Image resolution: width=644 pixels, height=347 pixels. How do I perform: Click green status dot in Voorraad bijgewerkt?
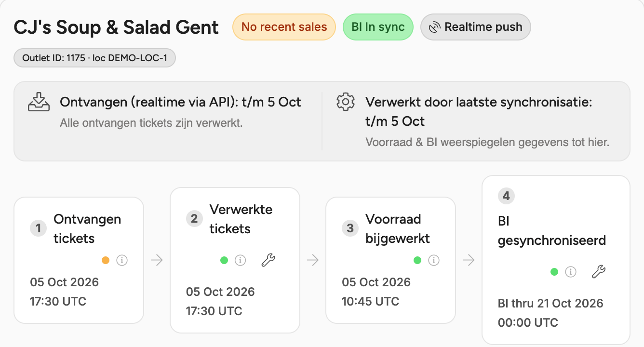[417, 260]
